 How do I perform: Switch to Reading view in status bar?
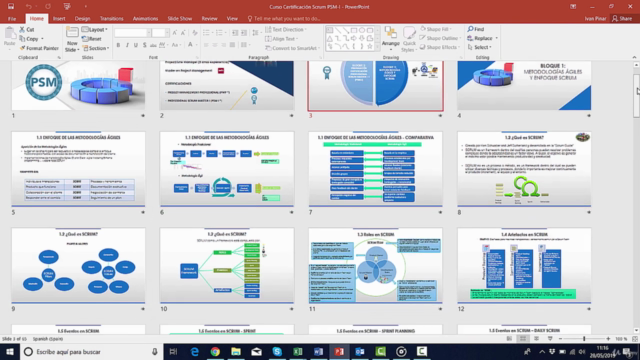(536, 339)
